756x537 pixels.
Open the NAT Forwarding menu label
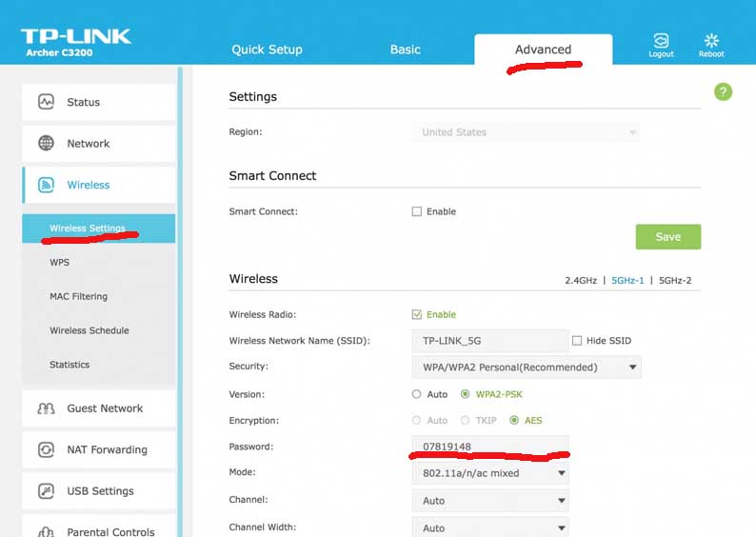tap(107, 449)
